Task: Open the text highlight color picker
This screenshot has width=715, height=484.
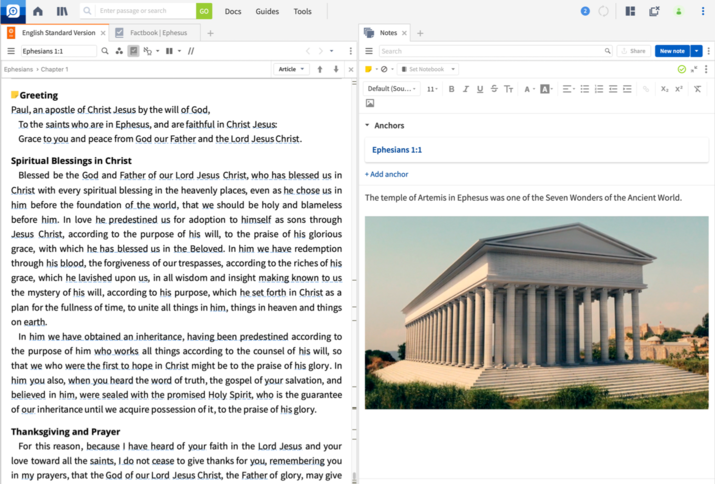Action: [x=546, y=89]
